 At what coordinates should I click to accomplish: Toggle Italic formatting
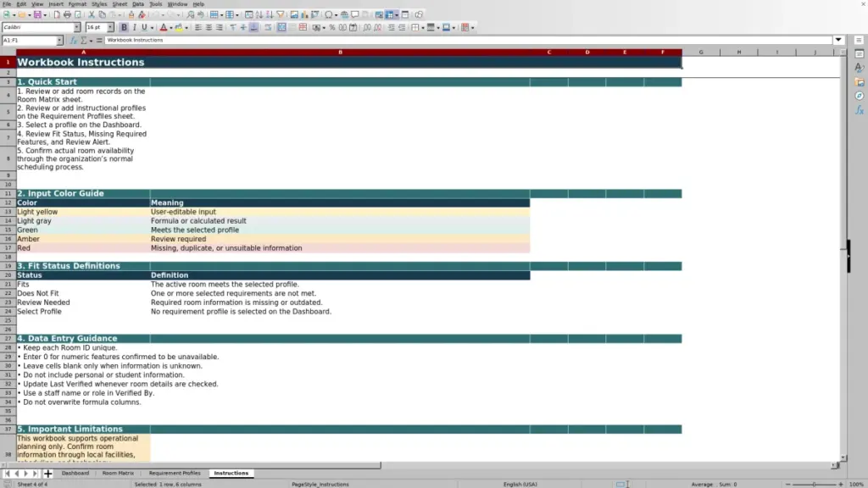pyautogui.click(x=135, y=27)
